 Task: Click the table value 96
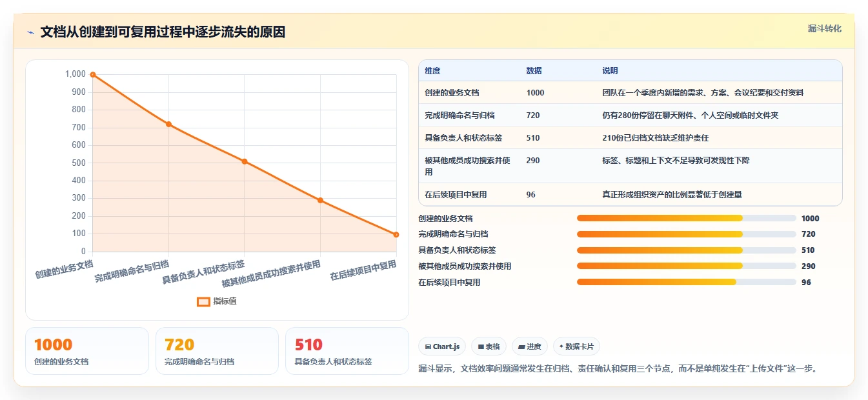click(x=531, y=194)
